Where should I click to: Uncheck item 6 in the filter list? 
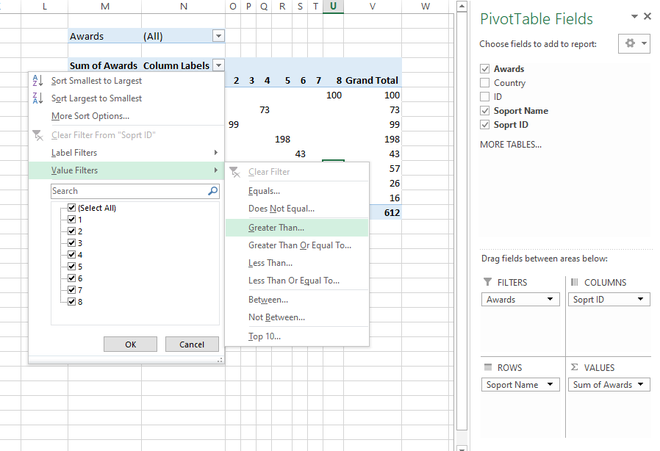[x=72, y=278]
